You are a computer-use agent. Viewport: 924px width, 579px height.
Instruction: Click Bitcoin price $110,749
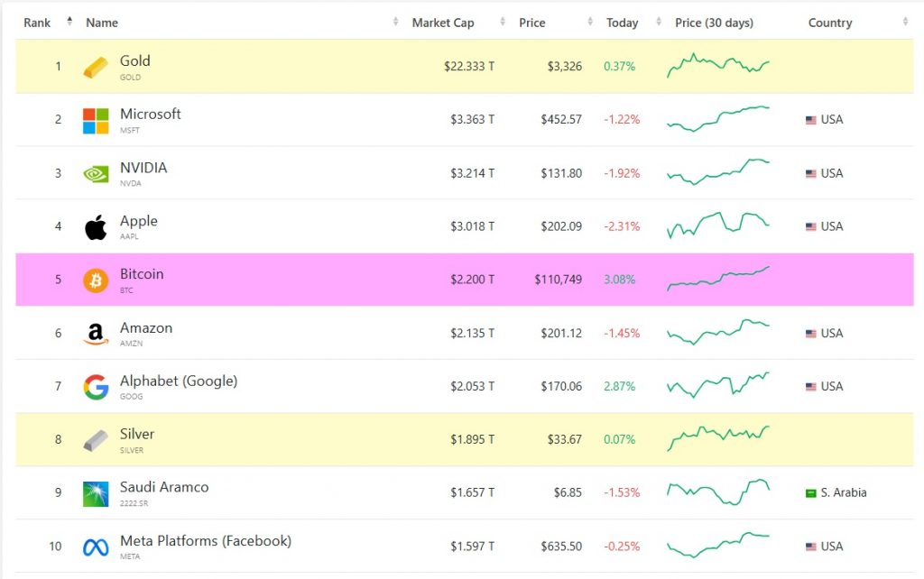click(558, 280)
